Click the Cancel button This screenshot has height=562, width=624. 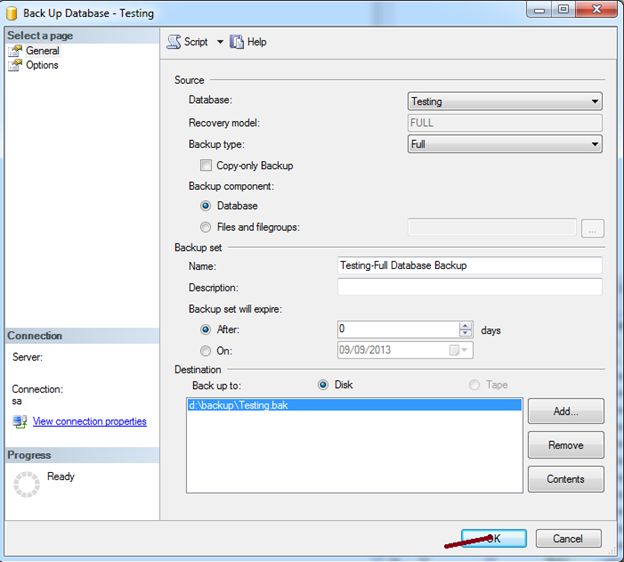coord(568,539)
